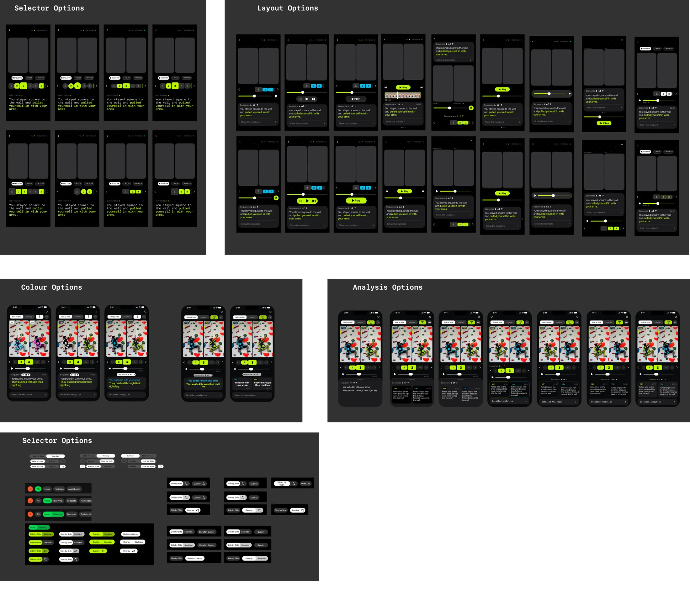Click play arrow at right end of rounded slider bar
The image size is (690, 616).
570,94
